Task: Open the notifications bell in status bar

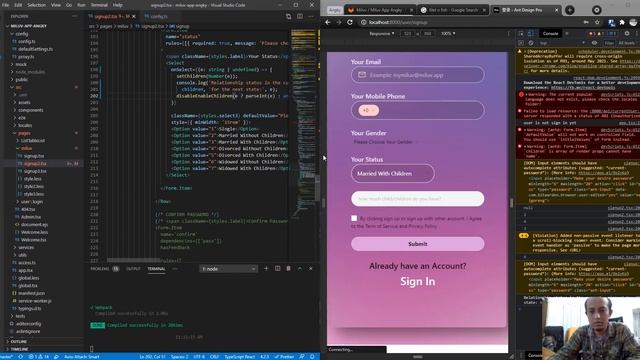Action: [x=312, y=356]
